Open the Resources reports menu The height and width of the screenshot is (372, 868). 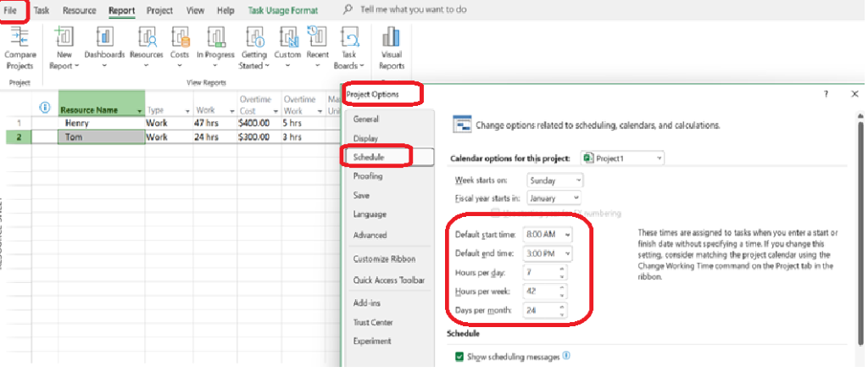pyautogui.click(x=147, y=48)
